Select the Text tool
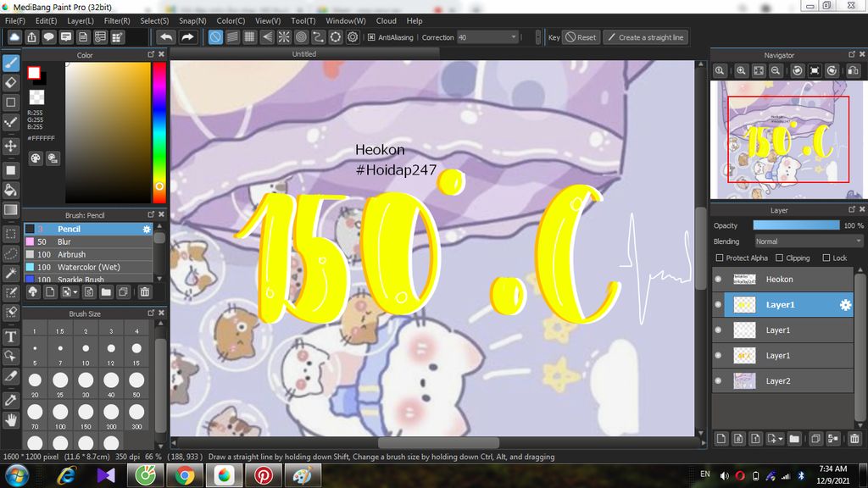 [10, 336]
